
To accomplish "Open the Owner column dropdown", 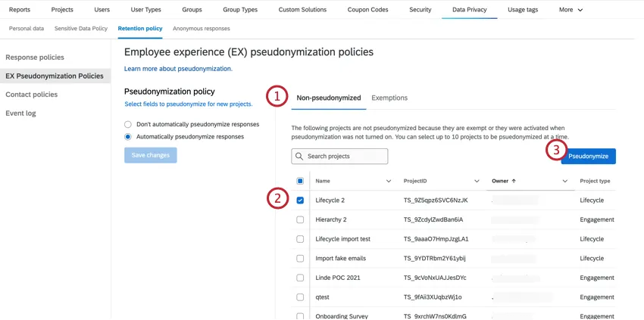I will (x=565, y=182).
